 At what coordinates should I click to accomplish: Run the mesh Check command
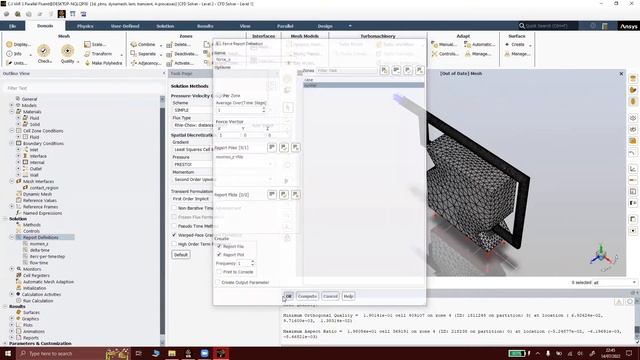(x=44, y=53)
